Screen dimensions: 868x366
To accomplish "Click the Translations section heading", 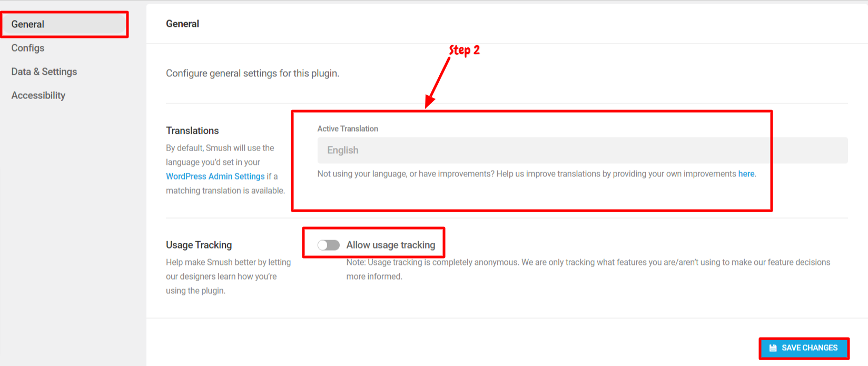I will (x=192, y=131).
